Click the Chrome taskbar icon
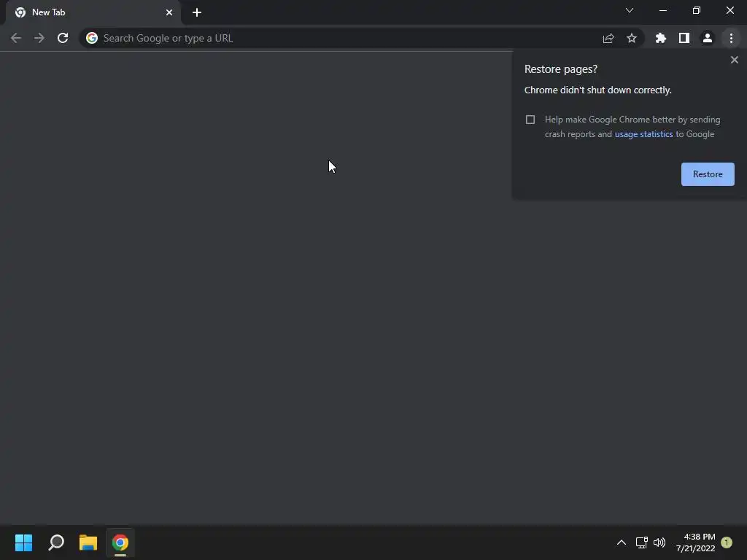 click(120, 542)
